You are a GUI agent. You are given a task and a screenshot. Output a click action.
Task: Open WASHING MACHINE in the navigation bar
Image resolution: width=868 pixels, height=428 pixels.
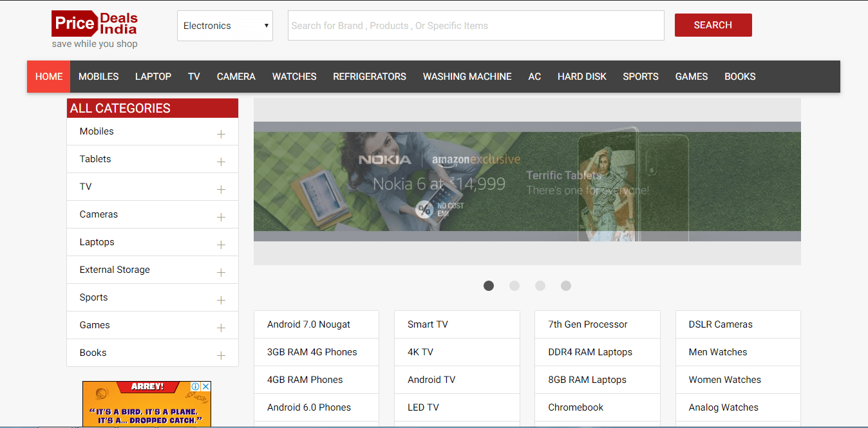[467, 77]
